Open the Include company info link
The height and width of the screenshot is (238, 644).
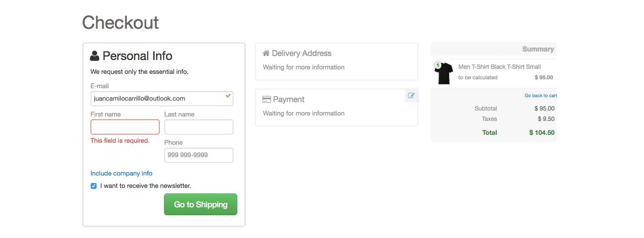pos(121,174)
